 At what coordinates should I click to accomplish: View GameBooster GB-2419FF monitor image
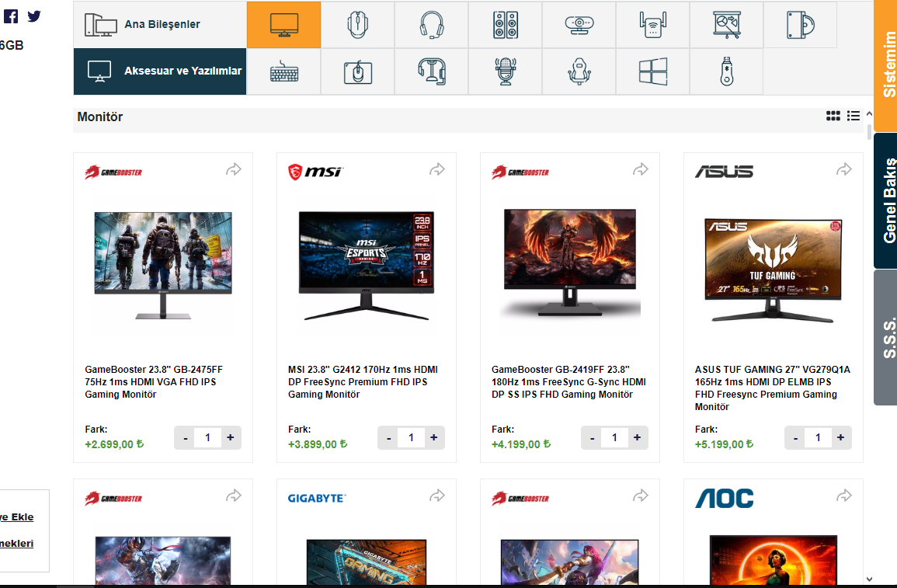[x=570, y=262]
